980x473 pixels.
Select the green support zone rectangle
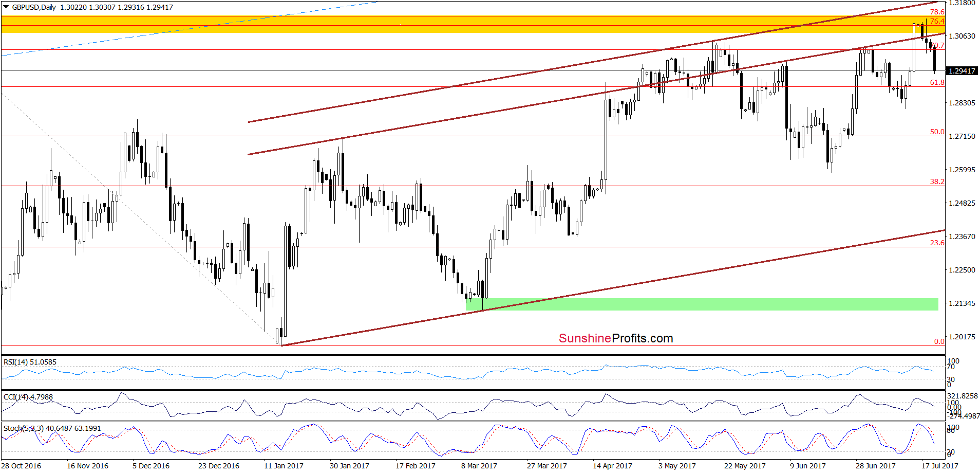702,304
